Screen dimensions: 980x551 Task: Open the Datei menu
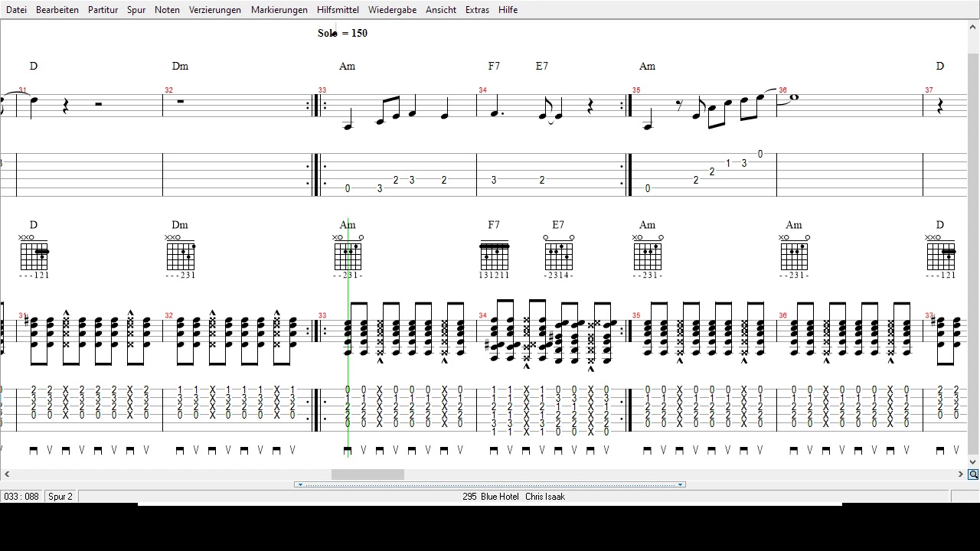click(16, 10)
